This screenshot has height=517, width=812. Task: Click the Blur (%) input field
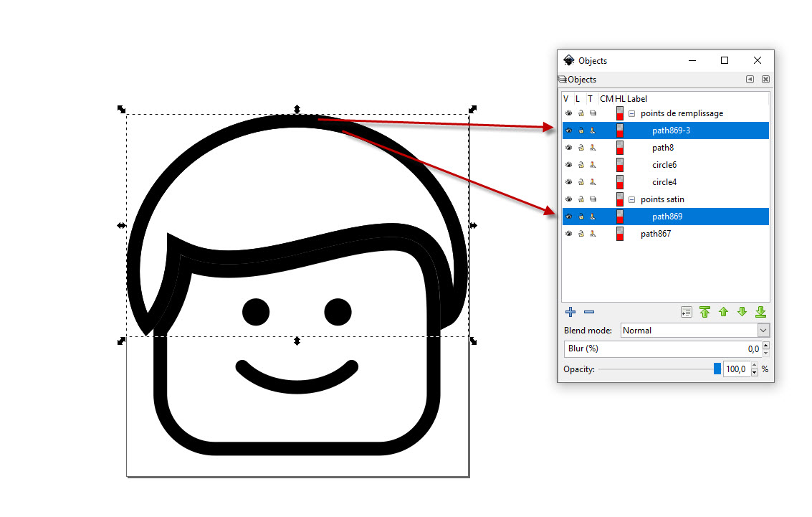point(661,348)
